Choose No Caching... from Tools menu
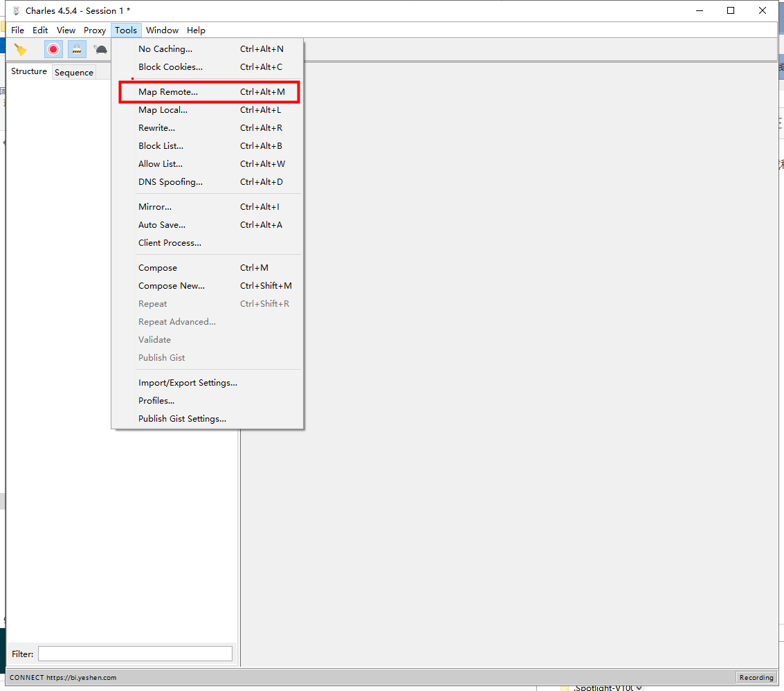The width and height of the screenshot is (784, 691). click(x=208, y=49)
